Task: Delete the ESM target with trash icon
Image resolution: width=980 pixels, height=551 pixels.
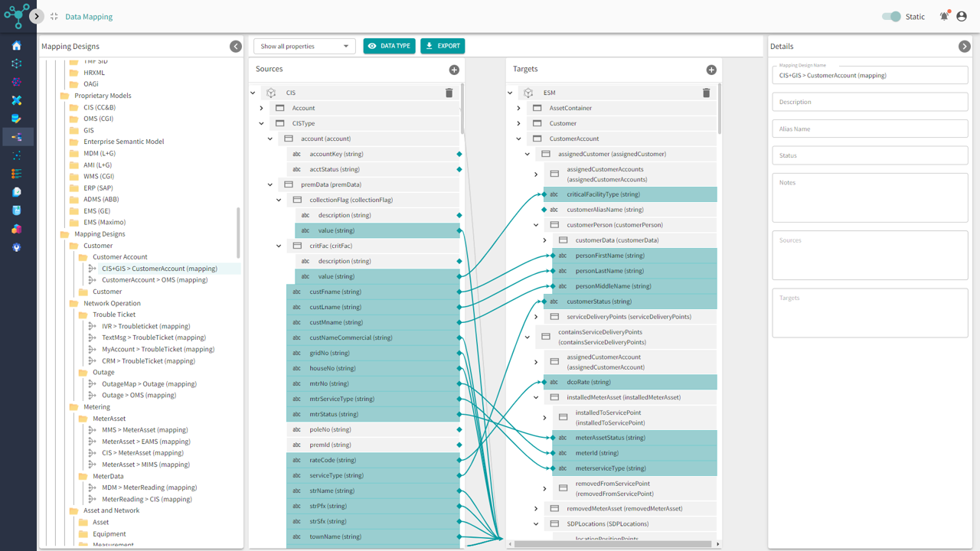Action: coord(706,93)
